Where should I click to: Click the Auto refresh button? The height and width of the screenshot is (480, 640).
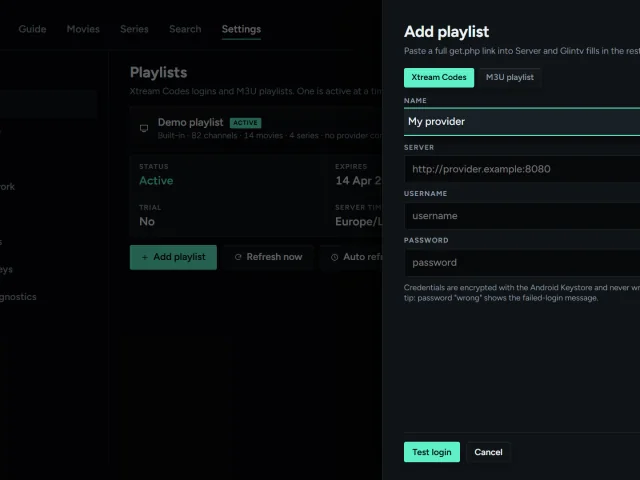[351, 257]
